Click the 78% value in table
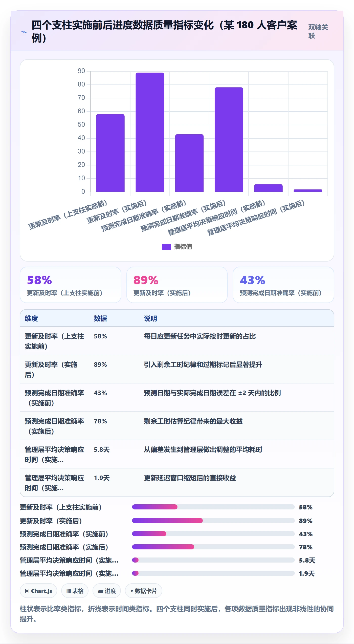The width and height of the screenshot is (354, 644). [100, 421]
